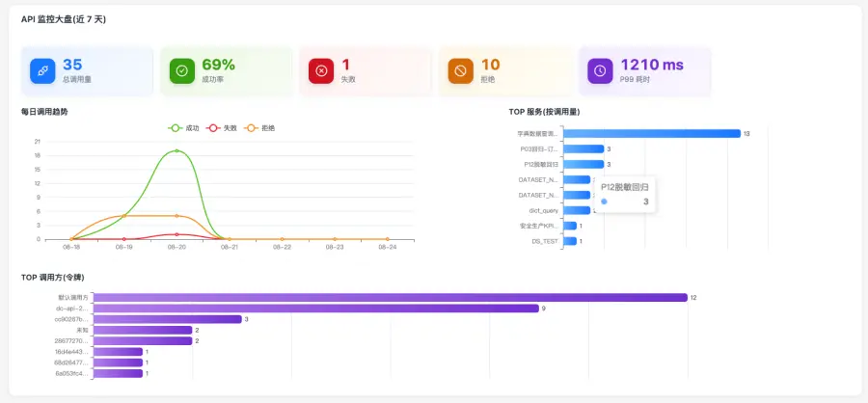Screen dimensions: 868x403
Task: Click the 08-23 date label on x-axis
Action: tap(335, 248)
